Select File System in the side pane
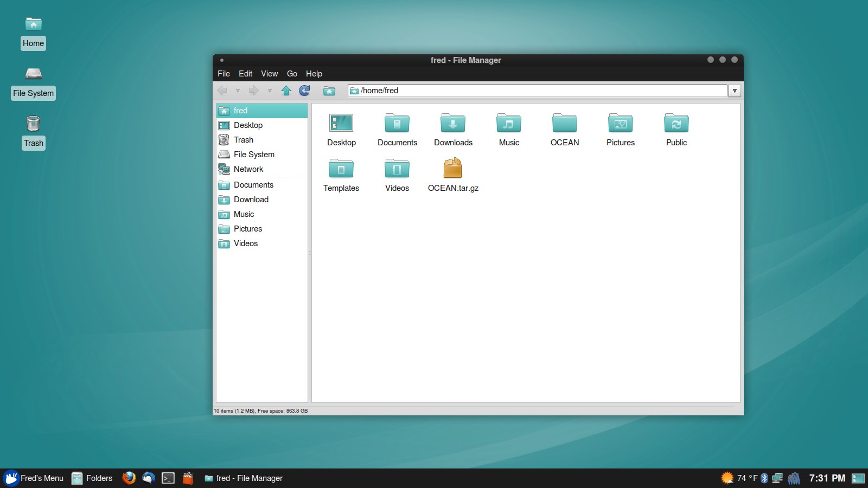Viewport: 868px width, 488px height. click(x=262, y=155)
